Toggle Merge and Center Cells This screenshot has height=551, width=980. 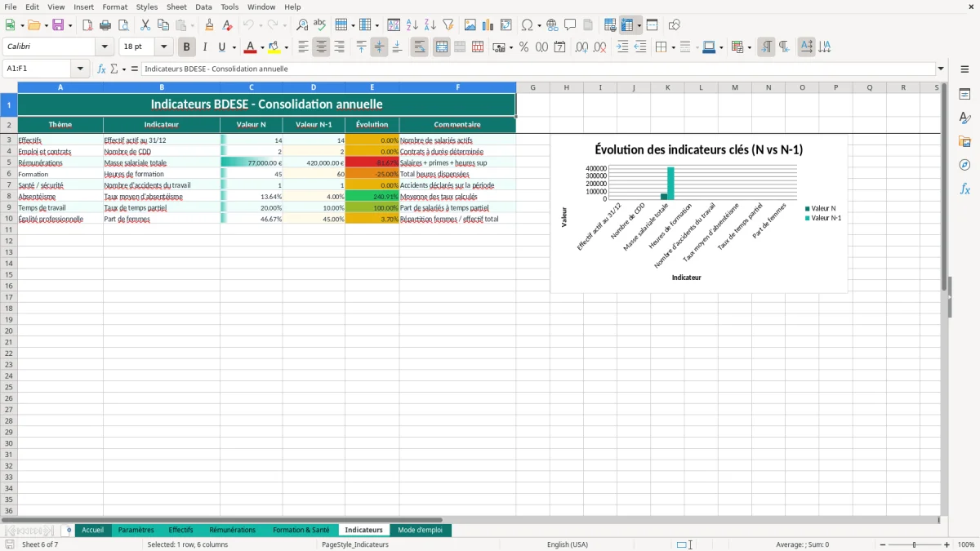click(x=442, y=47)
